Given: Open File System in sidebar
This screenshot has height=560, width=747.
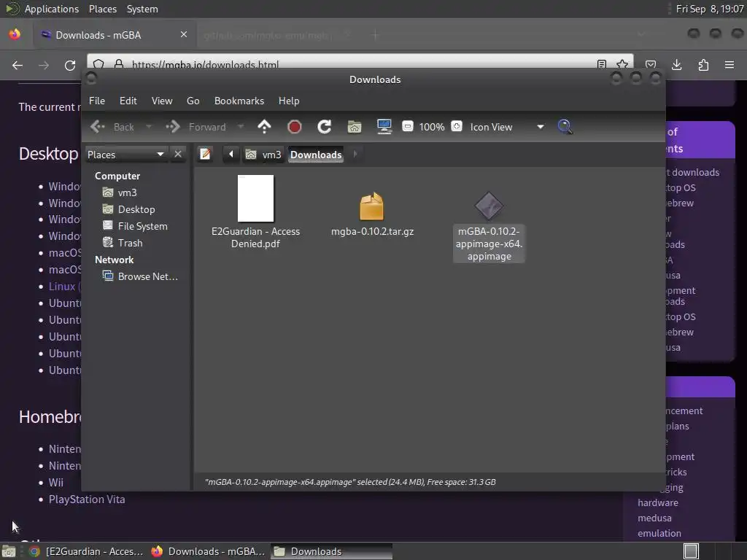Looking at the screenshot, I should point(135,226).
